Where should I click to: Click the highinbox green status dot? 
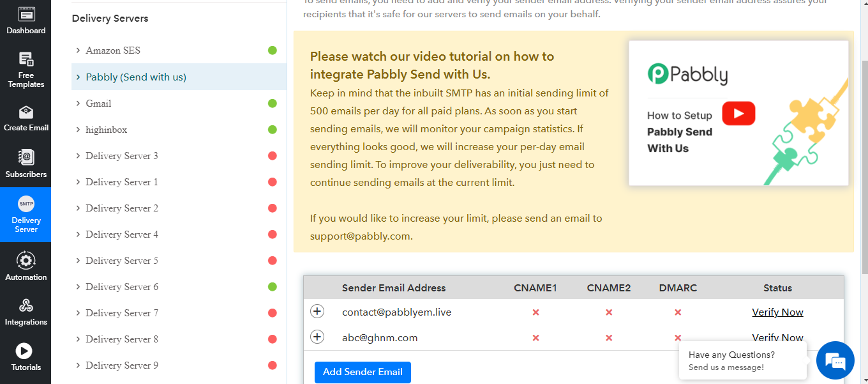273,130
